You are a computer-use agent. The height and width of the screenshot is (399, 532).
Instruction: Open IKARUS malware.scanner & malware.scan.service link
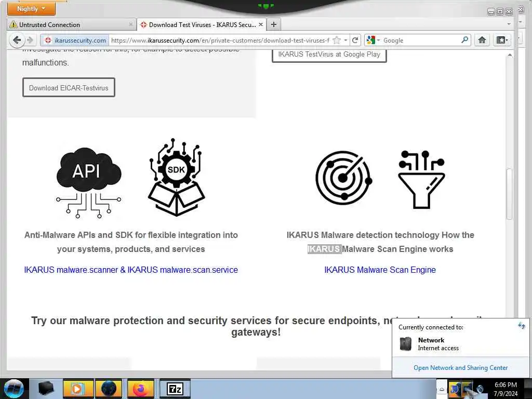[x=131, y=270]
